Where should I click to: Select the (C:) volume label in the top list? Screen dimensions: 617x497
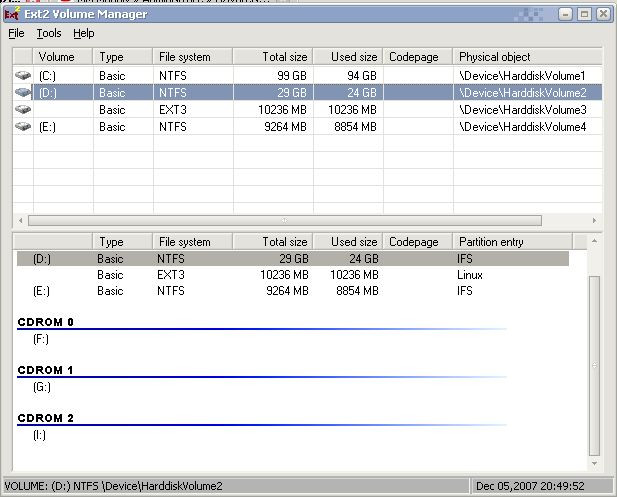click(47, 76)
